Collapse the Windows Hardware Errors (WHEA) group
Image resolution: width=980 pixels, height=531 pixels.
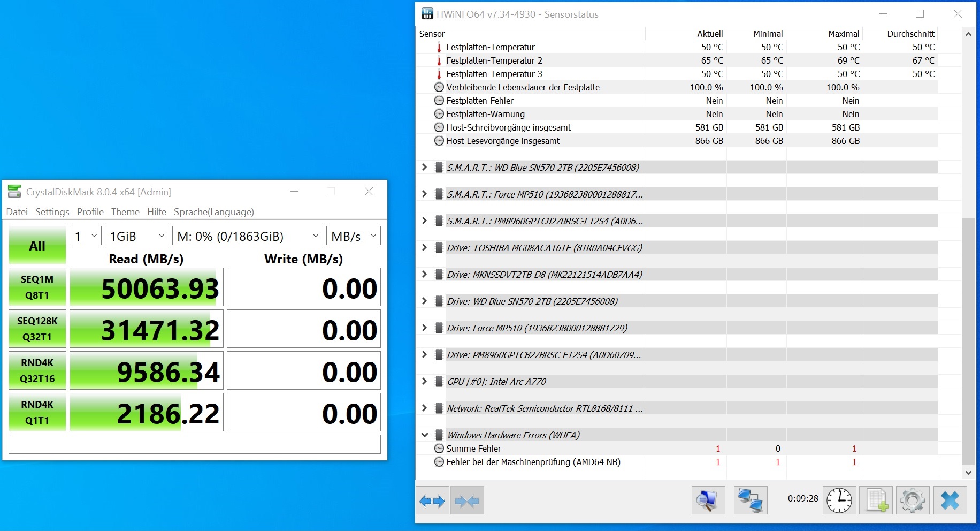pyautogui.click(x=425, y=435)
